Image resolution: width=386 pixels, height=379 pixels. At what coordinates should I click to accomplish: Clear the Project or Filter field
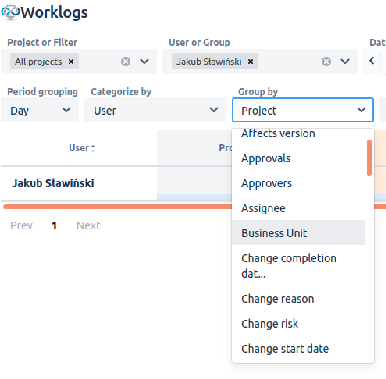pos(126,62)
